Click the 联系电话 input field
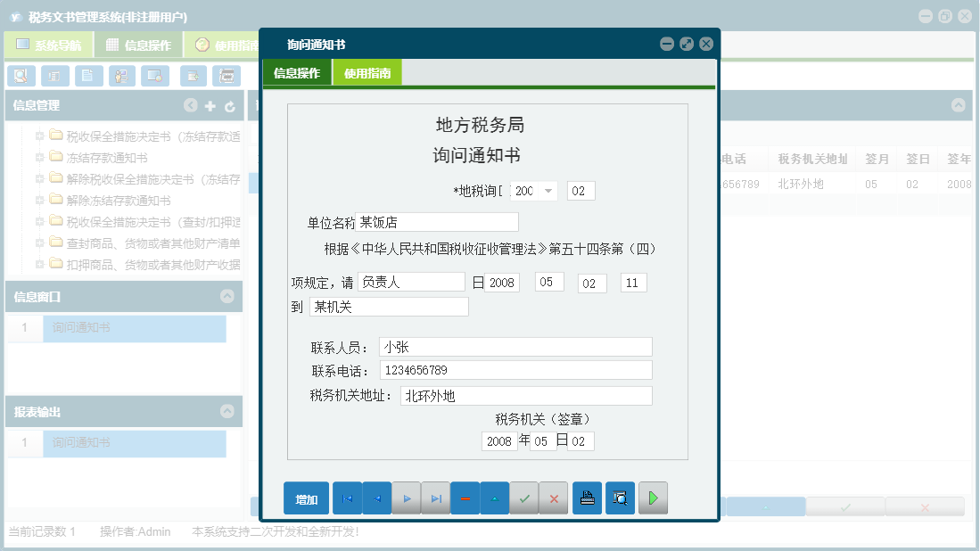 coord(515,370)
